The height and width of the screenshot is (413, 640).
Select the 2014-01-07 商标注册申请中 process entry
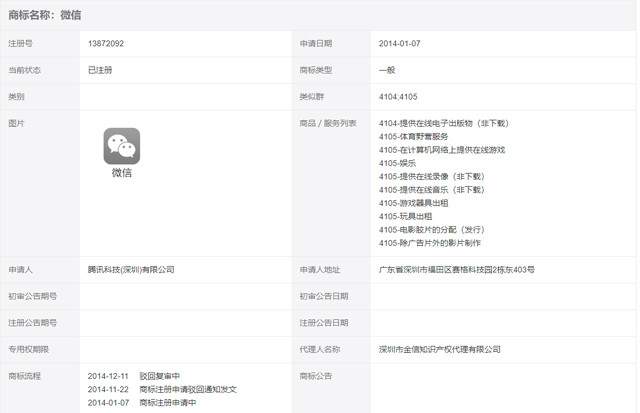point(142,403)
